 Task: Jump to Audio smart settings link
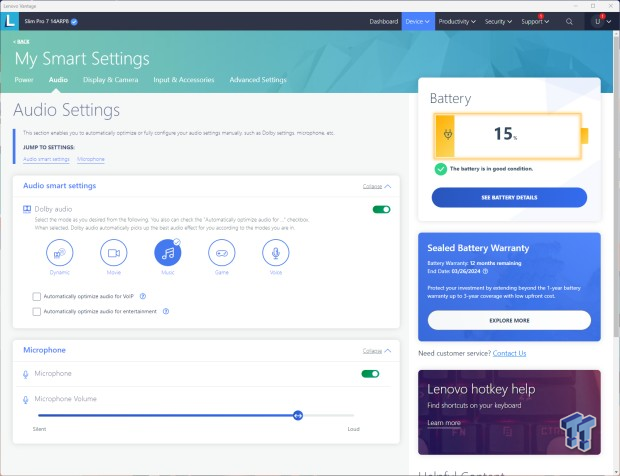[x=46, y=159]
